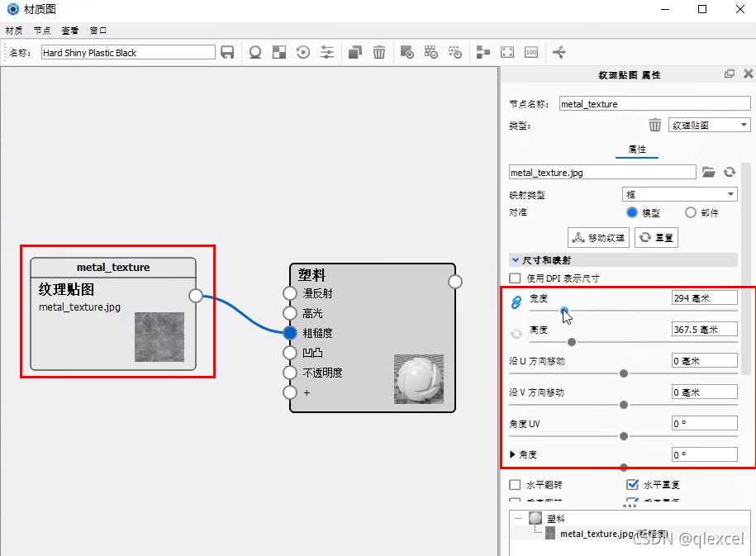
Task: Undock the 纹理贴图 属性 panel
Action: 730,74
